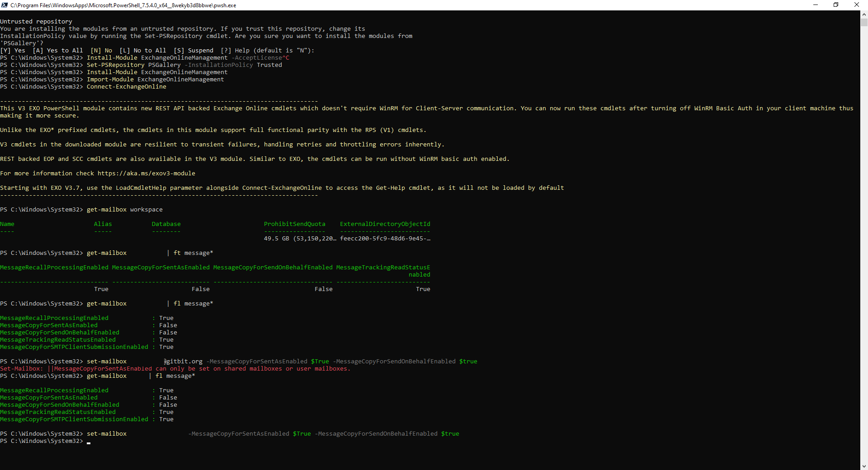The width and height of the screenshot is (868, 470).
Task: Open the https://aka.ms/exov3-module link
Action: coord(146,174)
